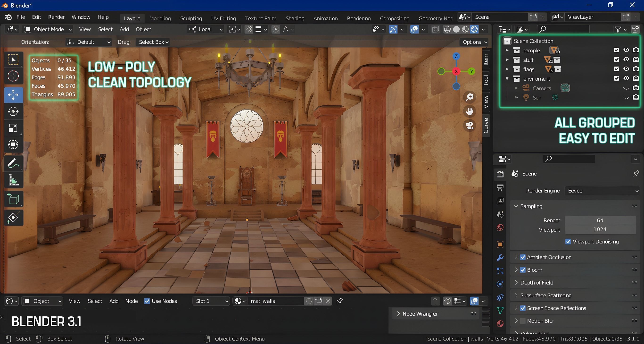Click the viewport Options button
Screen dimensions: 644x344
point(474,42)
